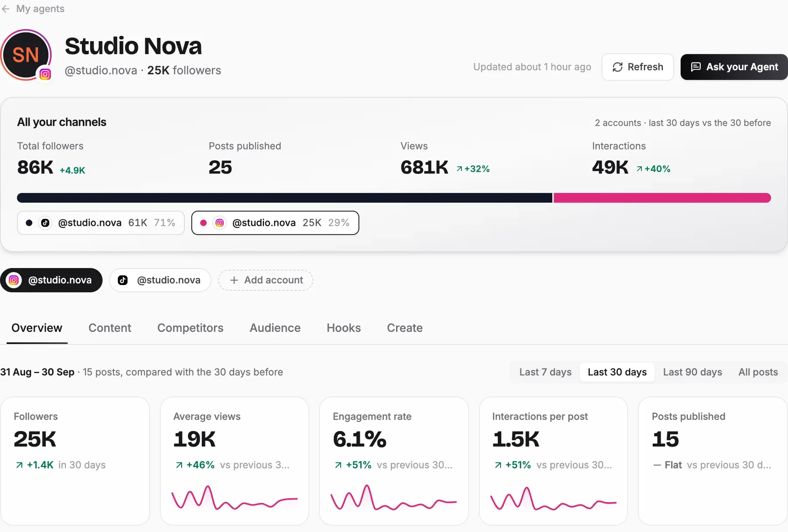Click the up arrow in the Engagement rate card
This screenshot has width=788, height=532.
(x=338, y=465)
